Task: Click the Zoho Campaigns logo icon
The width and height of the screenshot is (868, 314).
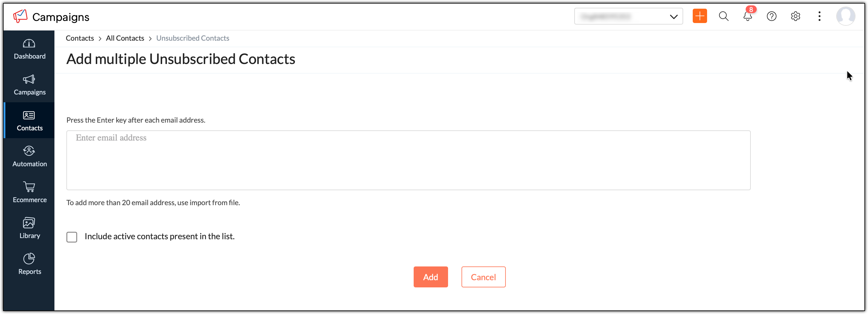Action: tap(20, 16)
